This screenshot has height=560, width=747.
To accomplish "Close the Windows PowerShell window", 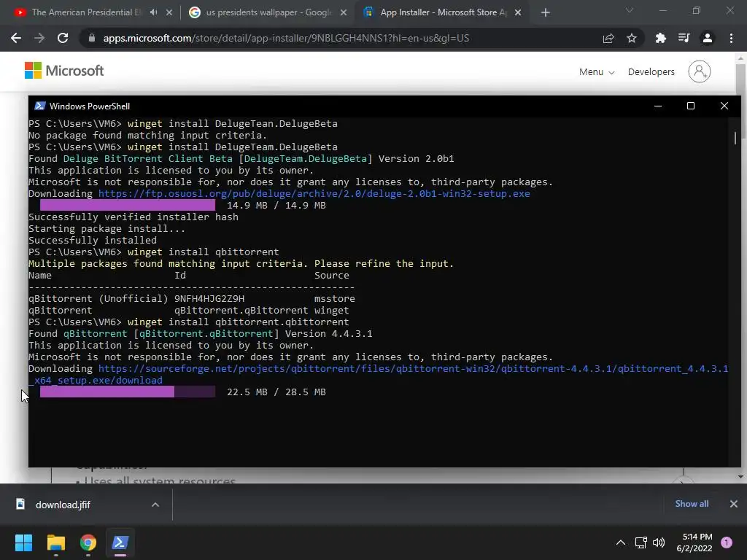I will pos(724,106).
